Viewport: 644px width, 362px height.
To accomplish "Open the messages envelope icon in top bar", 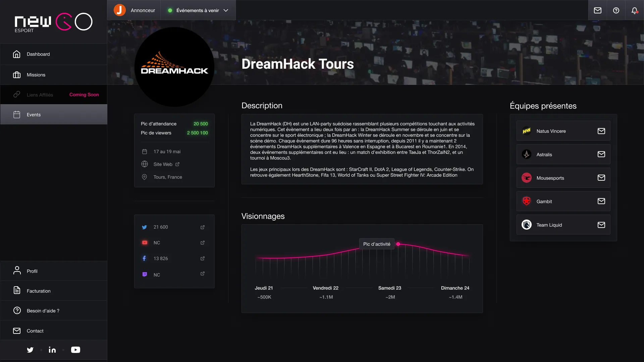I will click(x=598, y=10).
